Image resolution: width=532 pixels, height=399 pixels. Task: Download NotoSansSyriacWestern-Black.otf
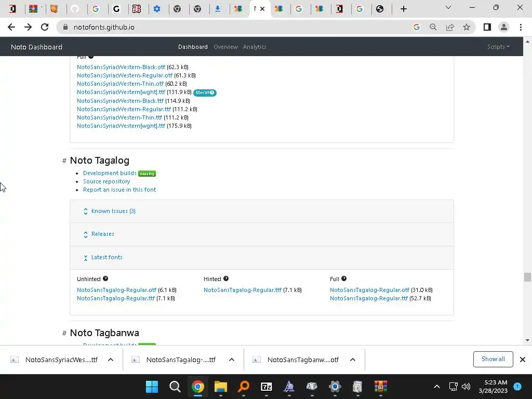121,67
